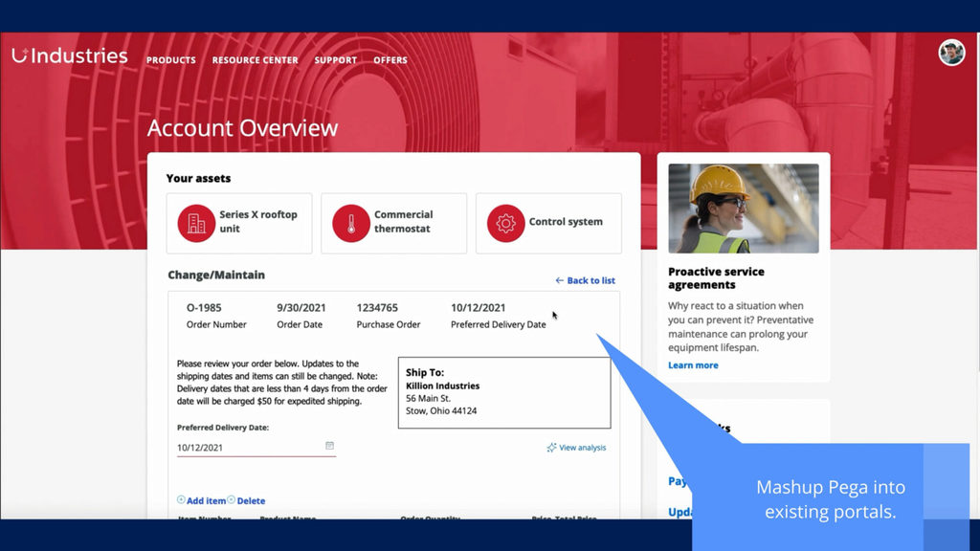980x551 pixels.
Task: Click Learn more about service agreements
Action: [x=693, y=365]
